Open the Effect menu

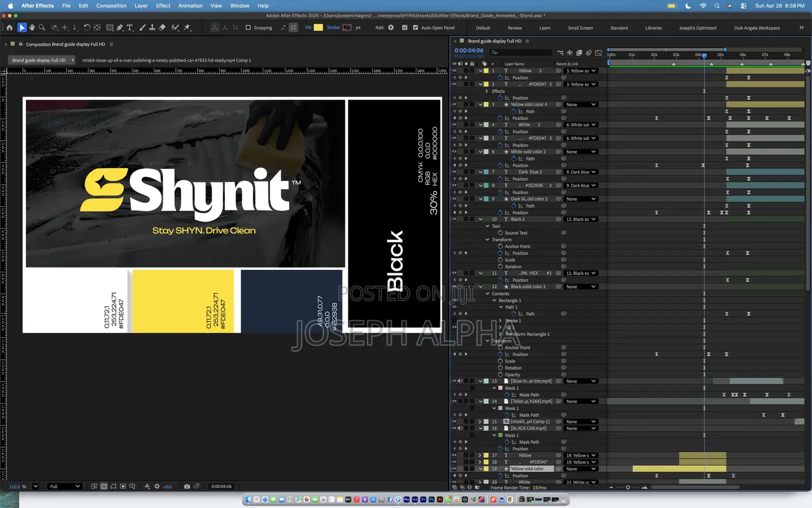pos(163,6)
